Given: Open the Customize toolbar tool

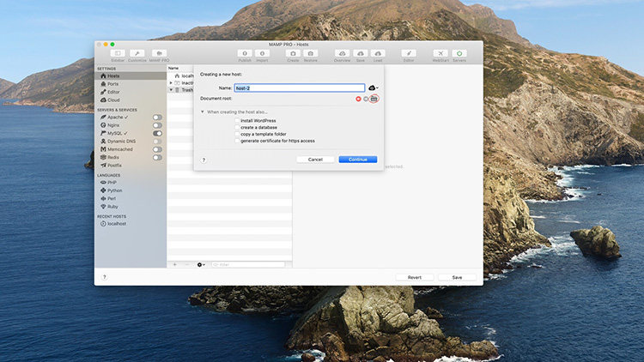Looking at the screenshot, I should pos(137,53).
